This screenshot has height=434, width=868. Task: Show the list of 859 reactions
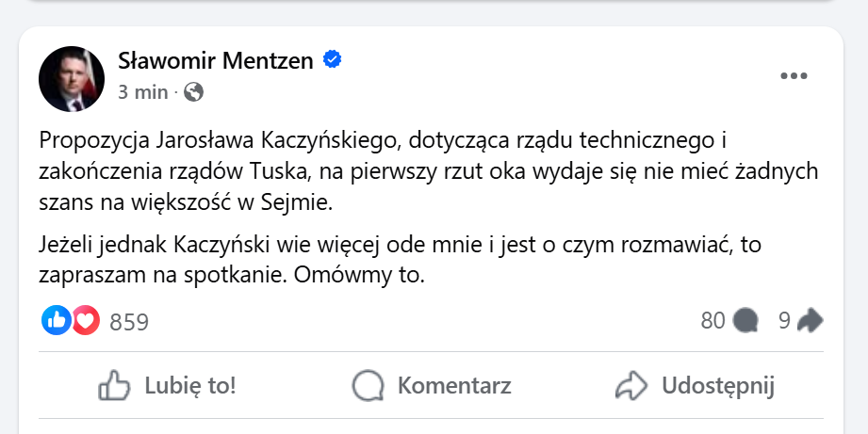pyautogui.click(x=129, y=322)
